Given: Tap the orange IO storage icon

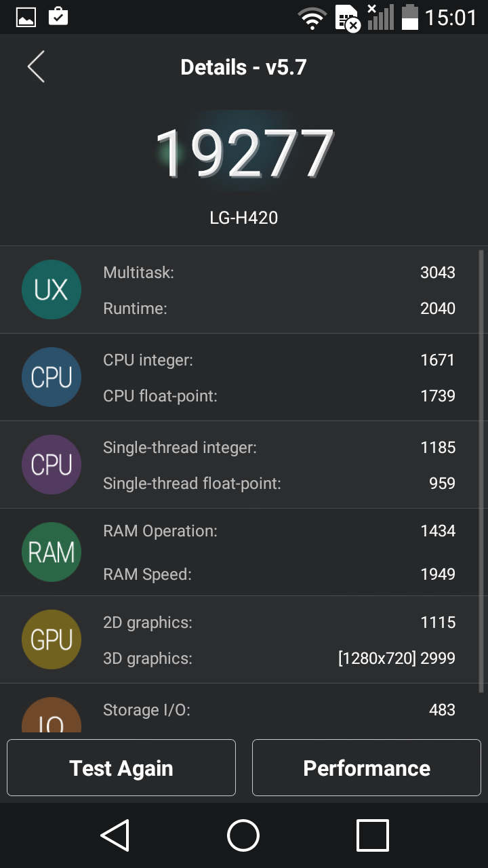Looking at the screenshot, I should coord(52,715).
